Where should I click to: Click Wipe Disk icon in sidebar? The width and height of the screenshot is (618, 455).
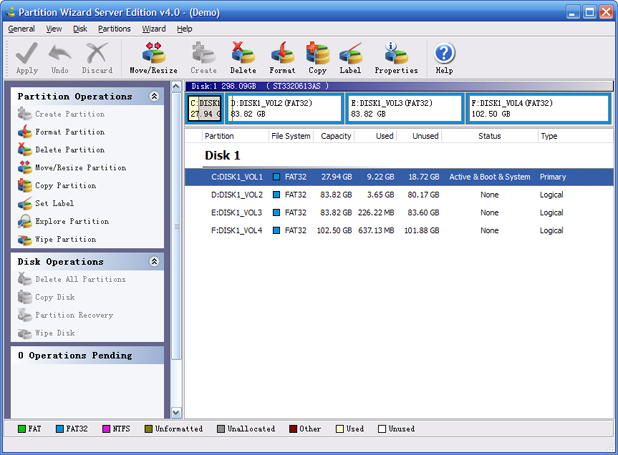click(x=25, y=333)
